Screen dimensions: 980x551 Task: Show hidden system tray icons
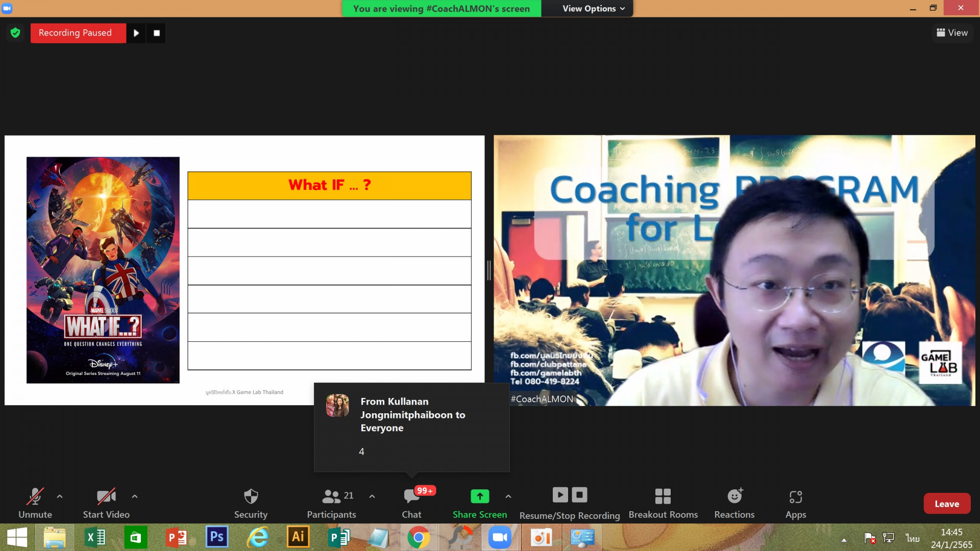pos(844,540)
